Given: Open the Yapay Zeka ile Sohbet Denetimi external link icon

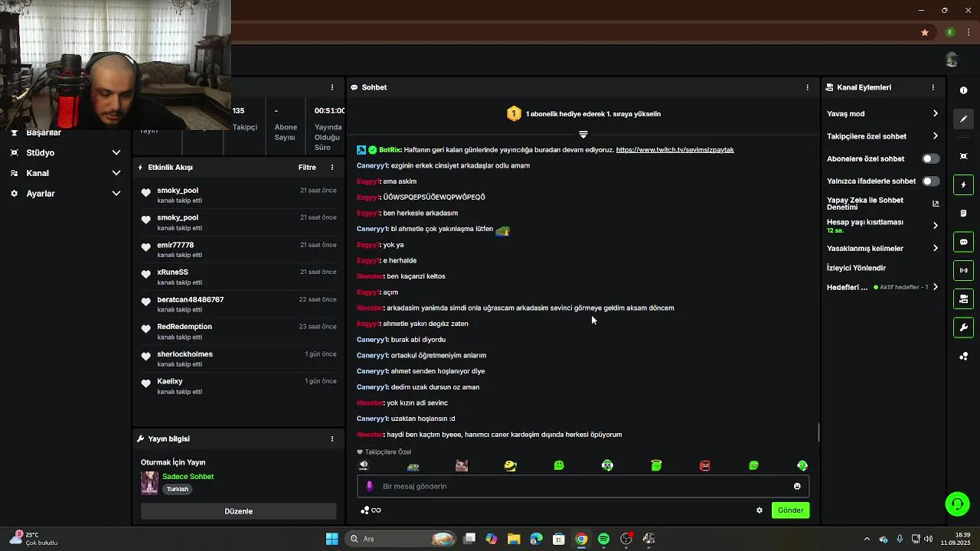Looking at the screenshot, I should click(x=936, y=204).
